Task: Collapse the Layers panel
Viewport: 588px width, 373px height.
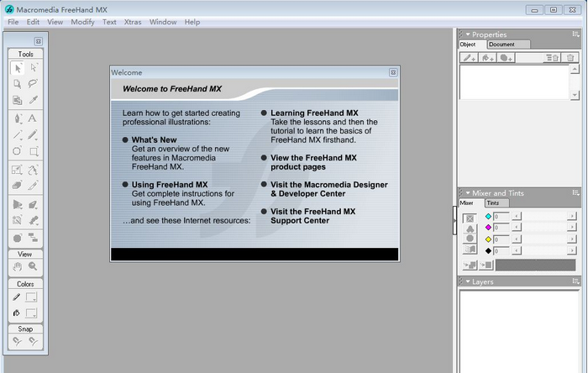Action: [468, 281]
